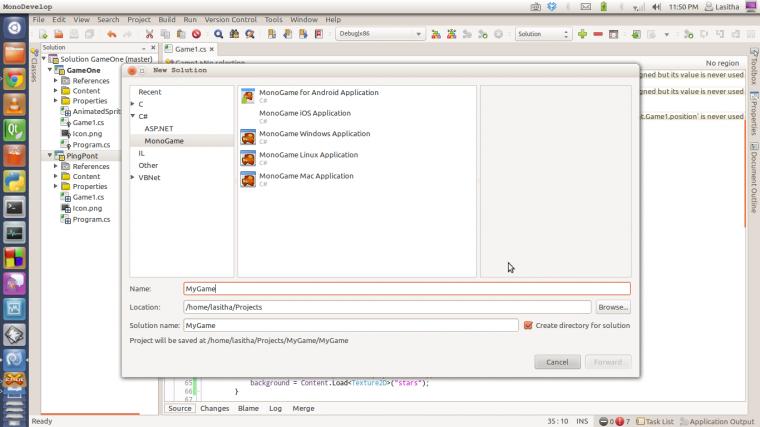Select the ASP.NET category
Image resolution: width=760 pixels, height=427 pixels.
tap(158, 128)
